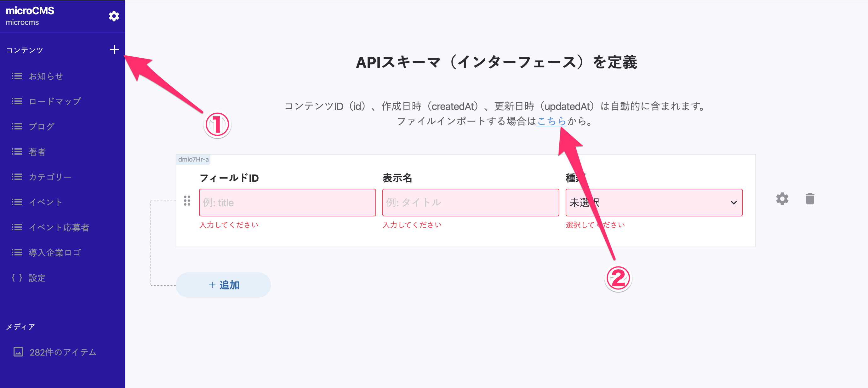This screenshot has height=388, width=868.
Task: Click the field drag handle dots
Action: [x=187, y=201]
